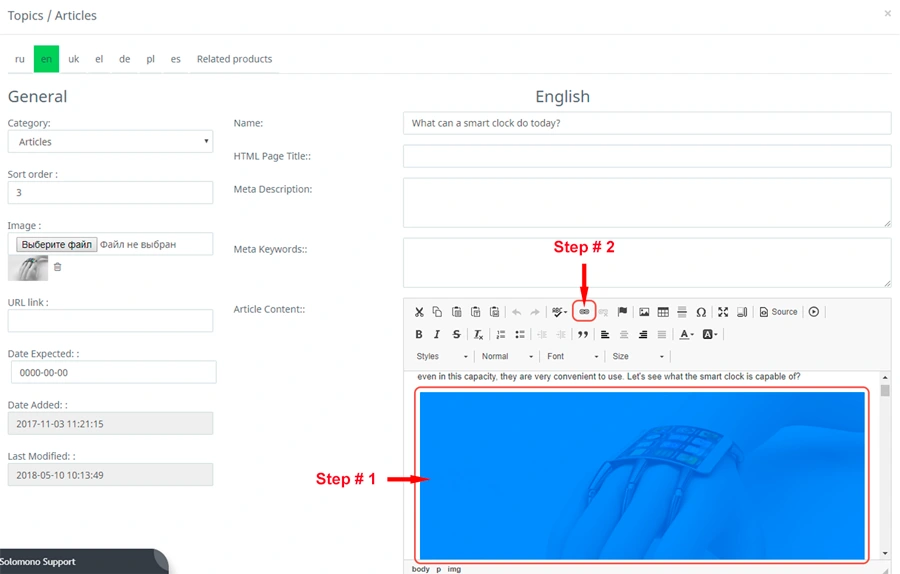Toggle Bold formatting
Screen dimensions: 900x574
point(419,335)
